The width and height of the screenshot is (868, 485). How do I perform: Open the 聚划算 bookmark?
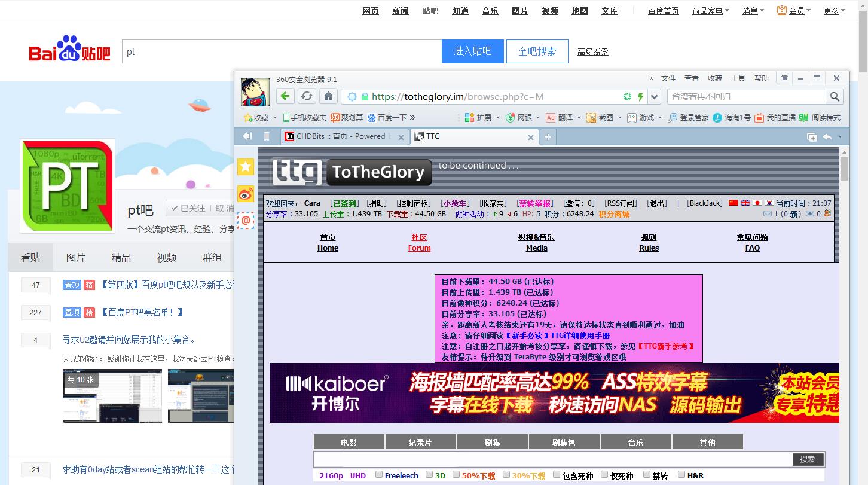(347, 118)
